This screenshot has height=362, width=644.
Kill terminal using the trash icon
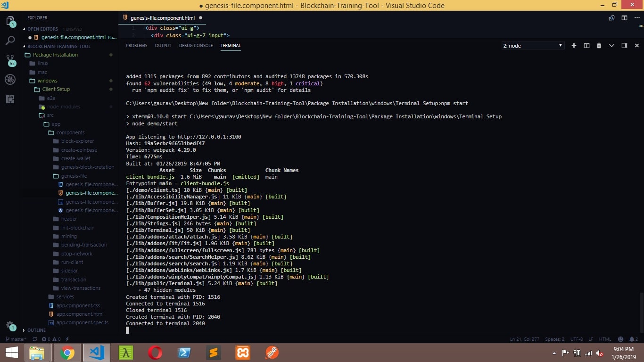(599, 46)
